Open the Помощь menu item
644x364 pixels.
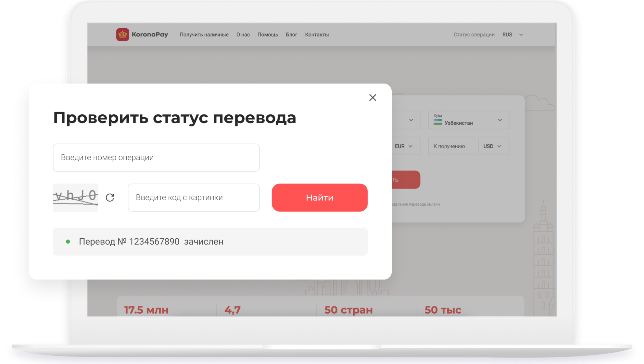pos(268,35)
